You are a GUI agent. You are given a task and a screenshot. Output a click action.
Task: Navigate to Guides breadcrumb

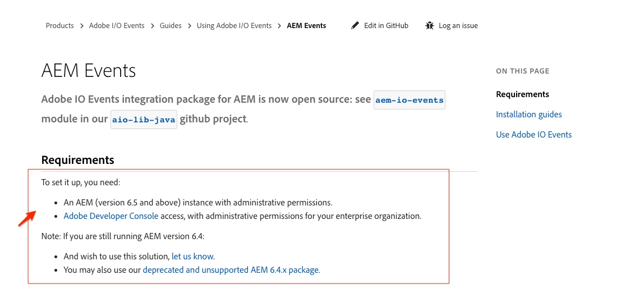tap(171, 26)
